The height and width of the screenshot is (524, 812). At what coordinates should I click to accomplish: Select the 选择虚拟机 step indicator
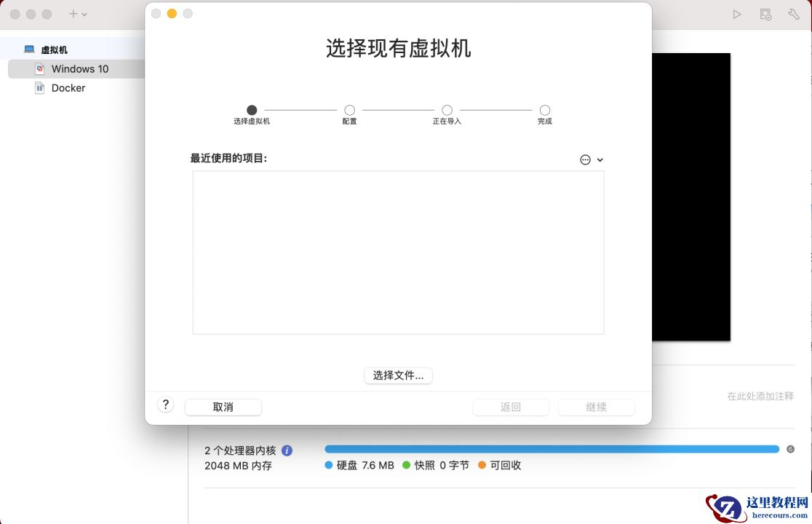point(252,110)
